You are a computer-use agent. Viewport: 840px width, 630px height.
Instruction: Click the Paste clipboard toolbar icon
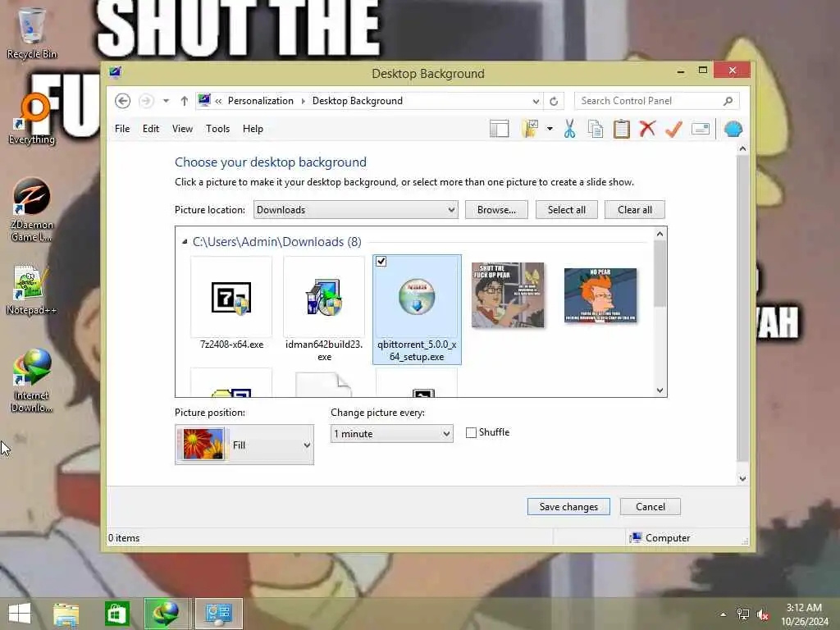(622, 129)
